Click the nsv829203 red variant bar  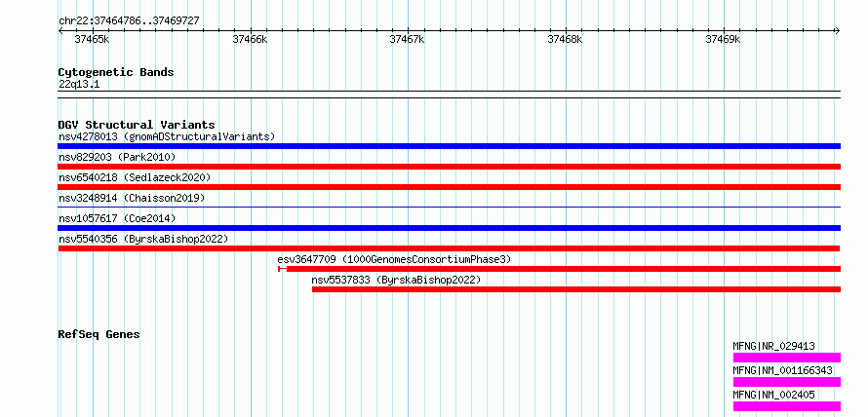pos(449,167)
